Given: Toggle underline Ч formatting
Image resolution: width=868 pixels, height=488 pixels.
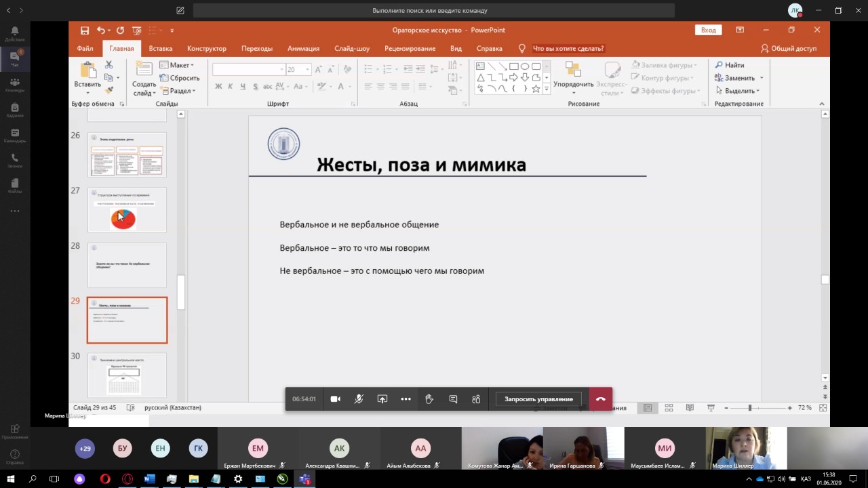Looking at the screenshot, I should point(243,86).
